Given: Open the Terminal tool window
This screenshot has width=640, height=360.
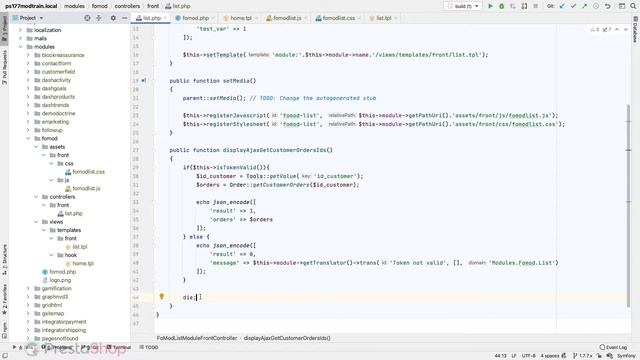Looking at the screenshot, I should (x=119, y=347).
